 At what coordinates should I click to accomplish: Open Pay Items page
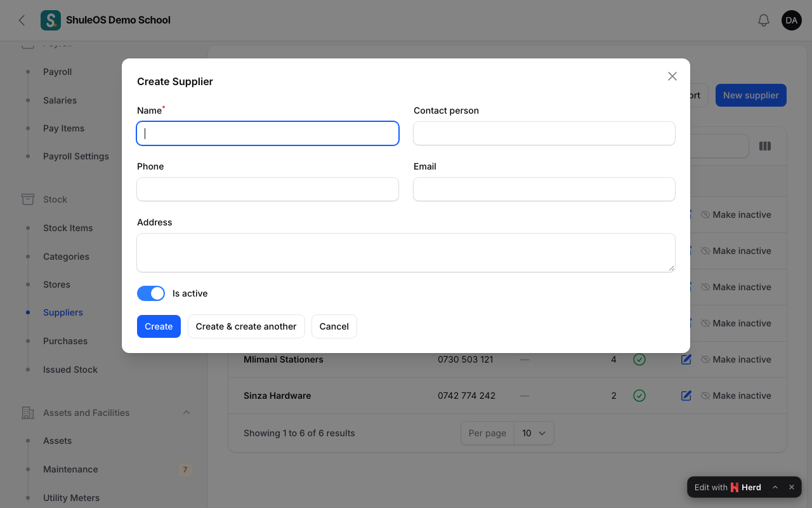(63, 128)
